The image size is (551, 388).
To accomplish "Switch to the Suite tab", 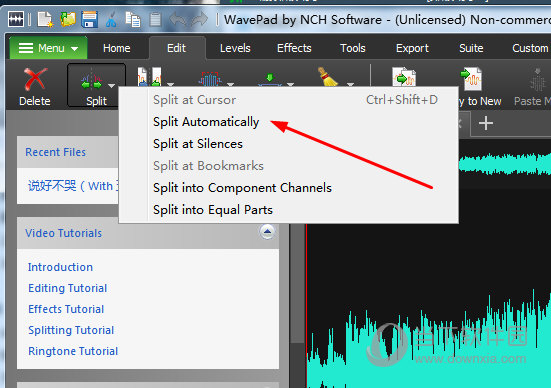I will [x=471, y=48].
